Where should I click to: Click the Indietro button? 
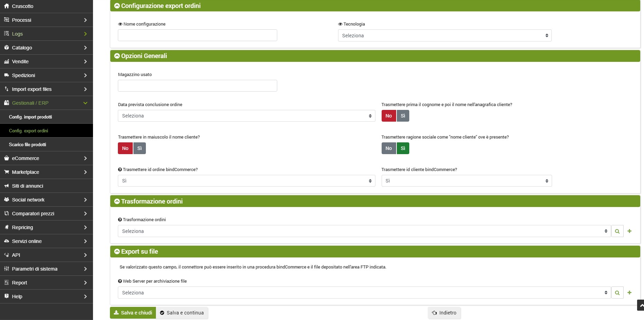tap(444, 313)
